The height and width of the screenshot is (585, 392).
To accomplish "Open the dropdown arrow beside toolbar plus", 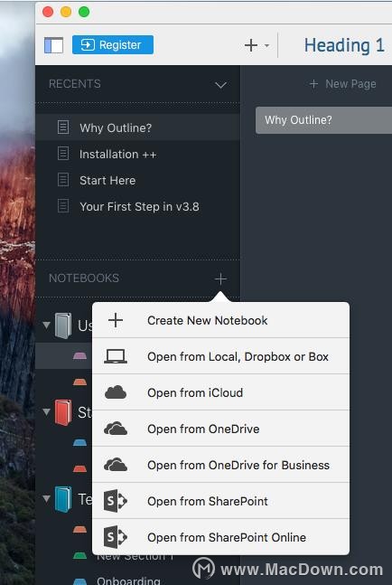I will 266,46.
